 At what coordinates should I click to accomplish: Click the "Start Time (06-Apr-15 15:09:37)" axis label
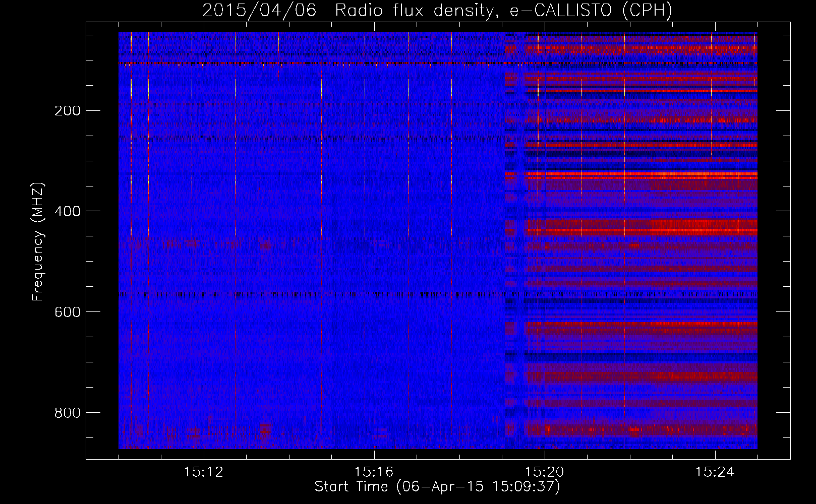(437, 486)
